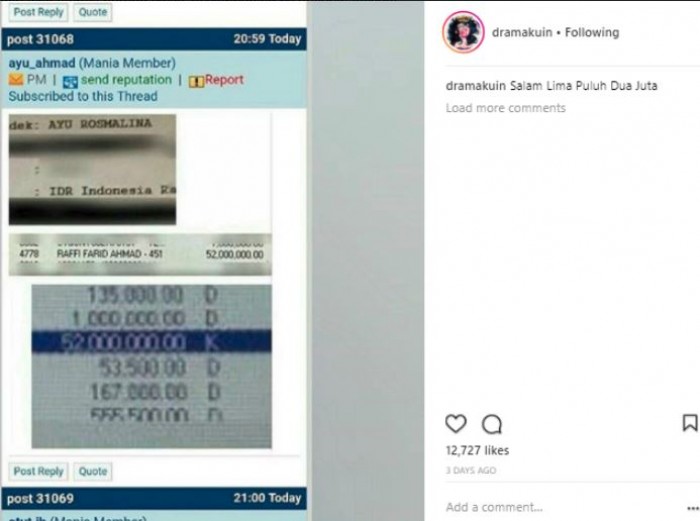The image size is (700, 521).
Task: Click the send reputation icon
Action: tap(70, 81)
